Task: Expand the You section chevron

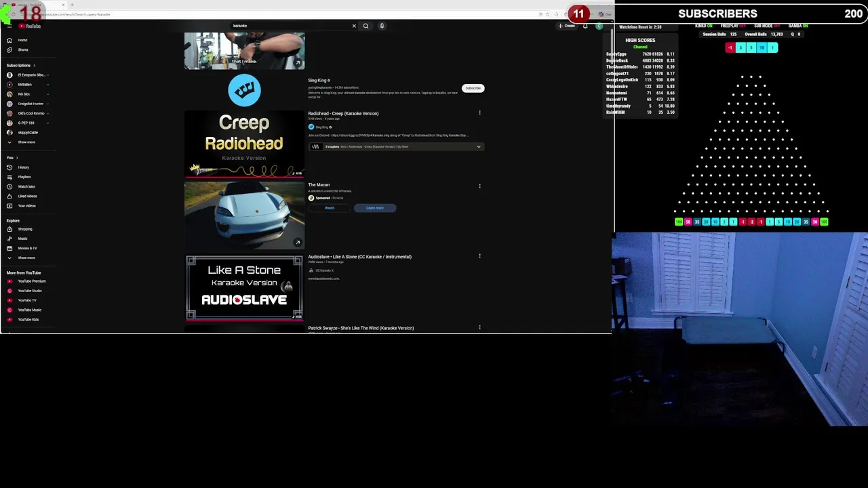Action: (17, 158)
